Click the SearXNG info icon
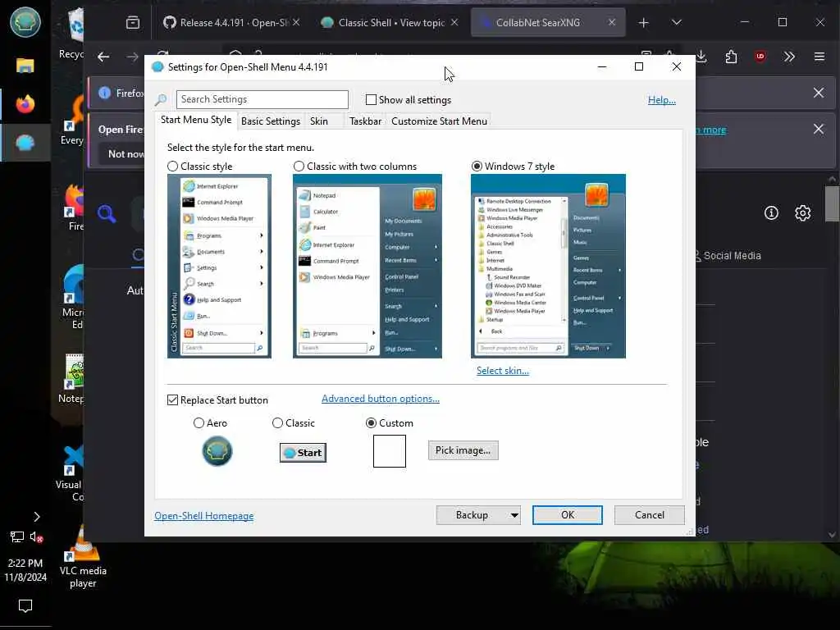The height and width of the screenshot is (630, 840). (x=771, y=213)
